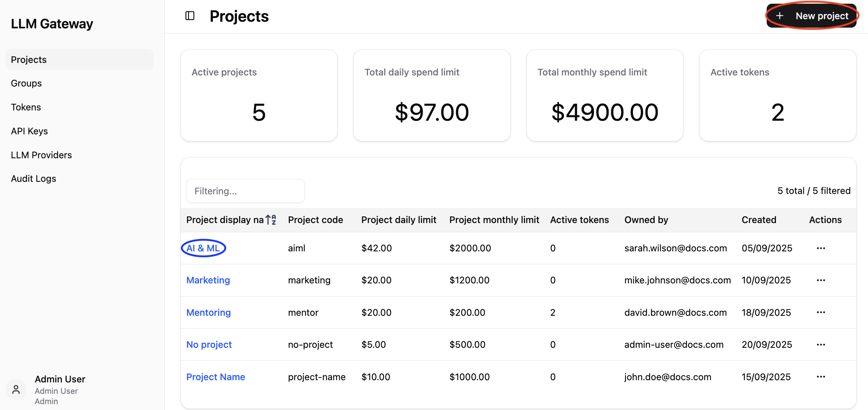Viewport: 868px width, 410px height.
Task: Sort by Active tokens column header
Action: 580,220
